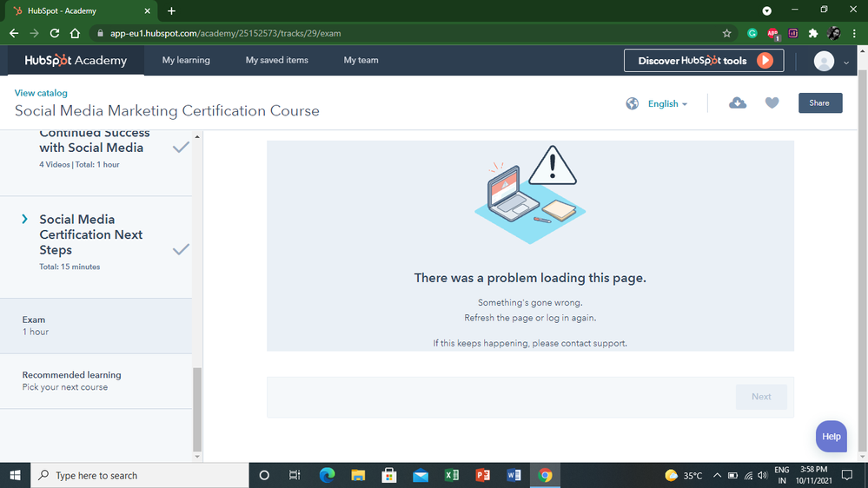Image resolution: width=868 pixels, height=488 pixels.
Task: Save course with heart icon
Action: click(x=772, y=103)
